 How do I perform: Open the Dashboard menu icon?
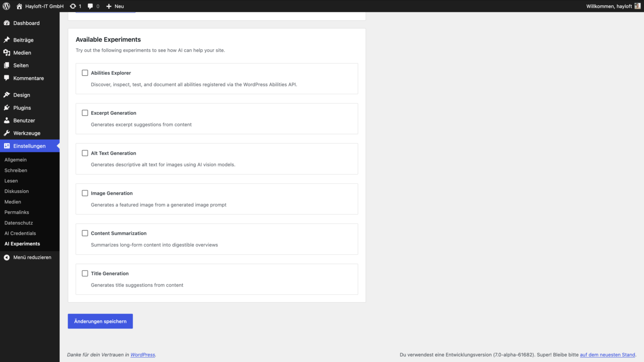(6, 23)
